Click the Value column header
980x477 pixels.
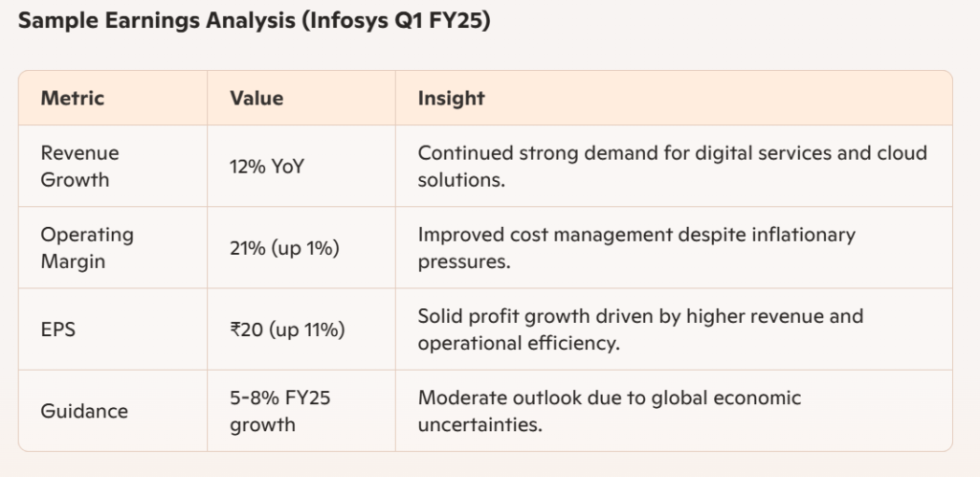click(x=256, y=98)
